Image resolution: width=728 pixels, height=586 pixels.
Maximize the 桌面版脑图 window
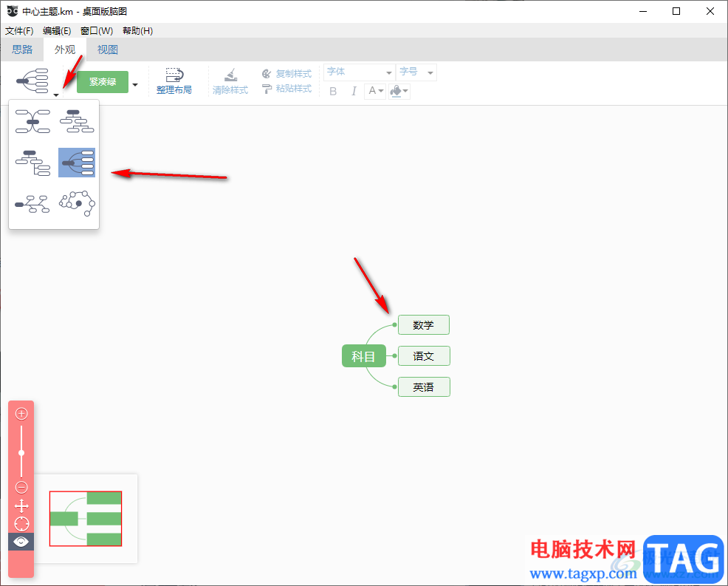tap(676, 11)
